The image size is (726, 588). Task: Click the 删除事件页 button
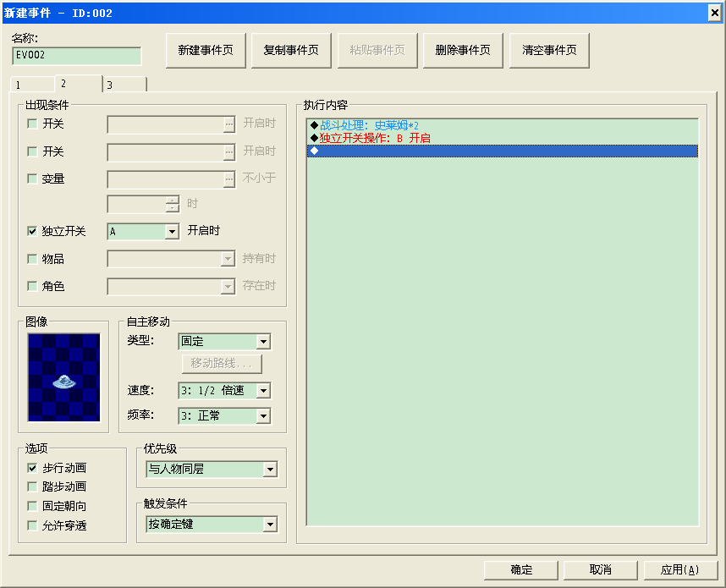point(463,51)
